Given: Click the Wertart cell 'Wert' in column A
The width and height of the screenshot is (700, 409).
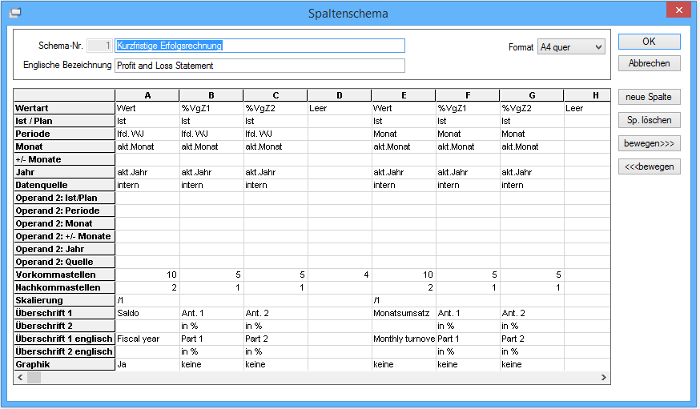Looking at the screenshot, I should [147, 108].
